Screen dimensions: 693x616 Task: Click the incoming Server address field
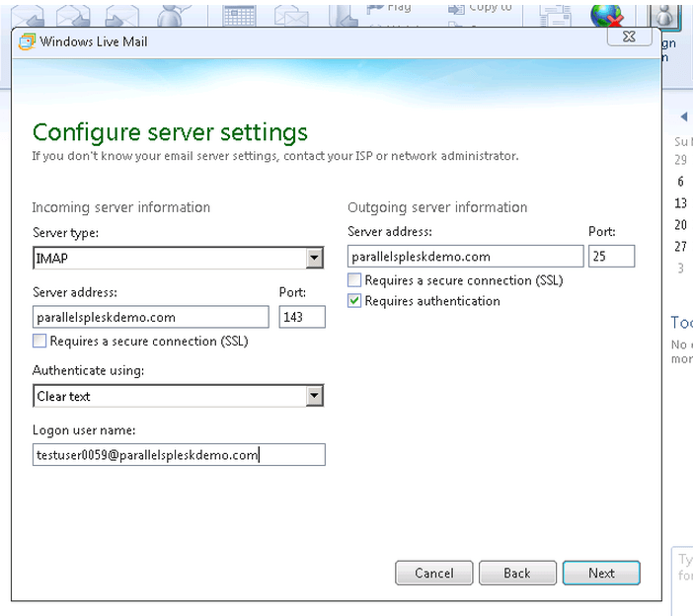151,317
